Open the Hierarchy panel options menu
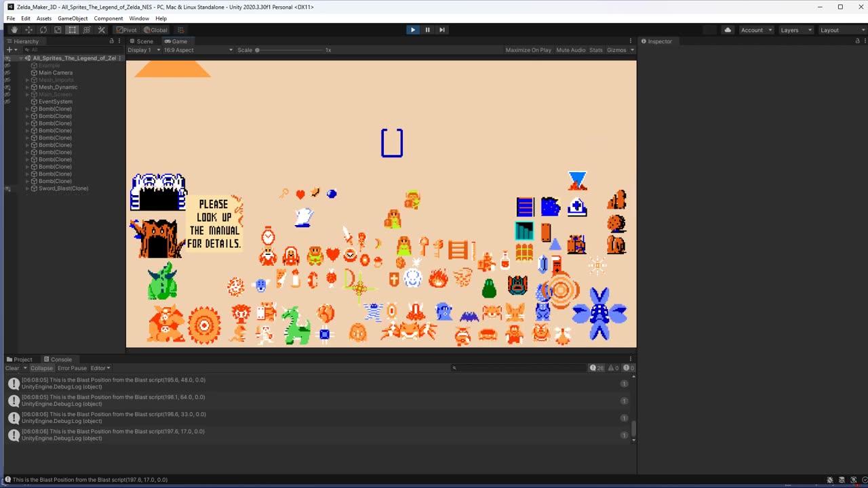The image size is (868, 488). pos(120,41)
